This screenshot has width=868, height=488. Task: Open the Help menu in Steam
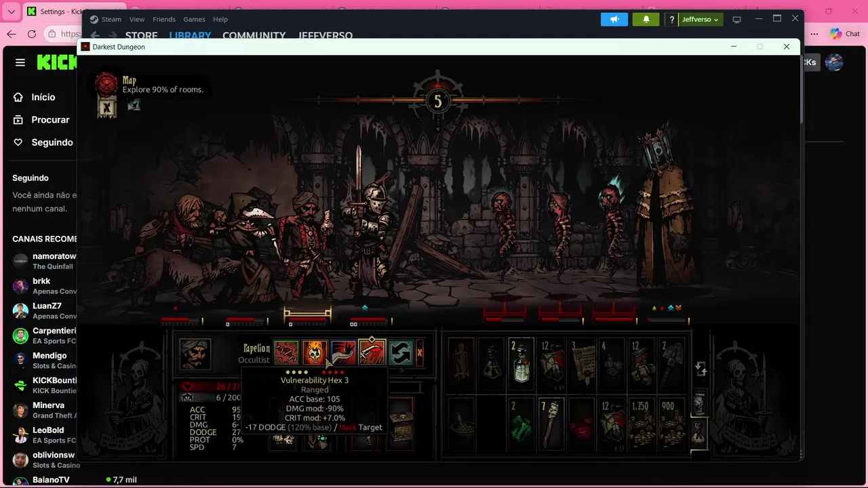point(220,19)
